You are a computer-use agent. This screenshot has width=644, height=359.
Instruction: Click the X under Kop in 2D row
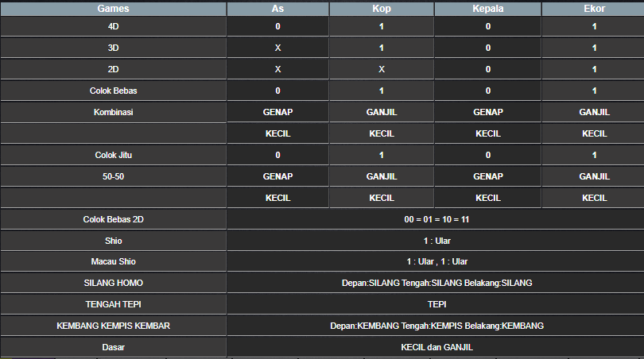tap(382, 69)
